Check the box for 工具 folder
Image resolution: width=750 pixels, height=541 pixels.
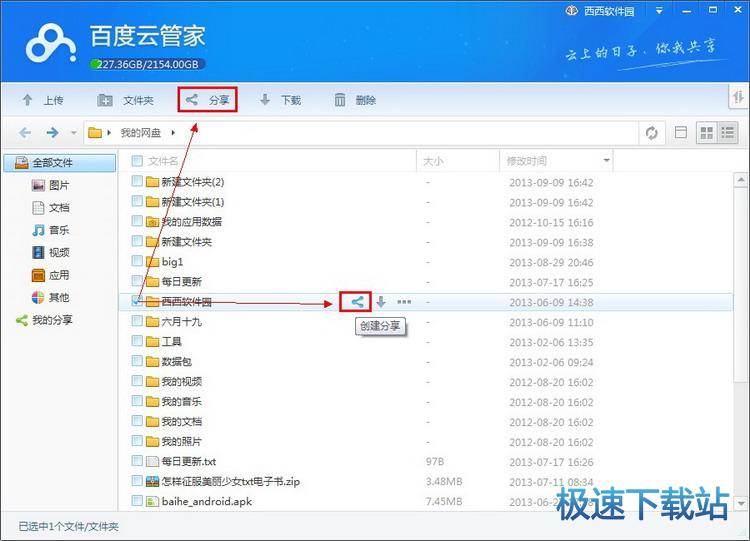tap(137, 341)
